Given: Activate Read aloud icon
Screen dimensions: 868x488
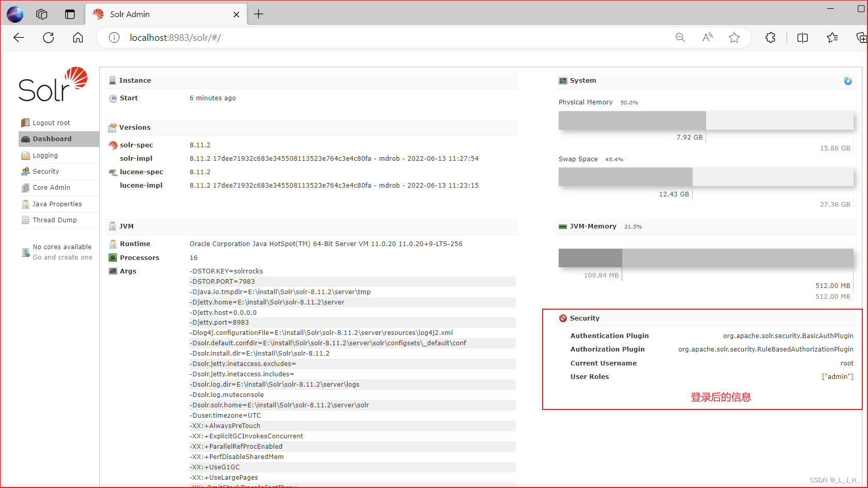Looking at the screenshot, I should point(707,38).
